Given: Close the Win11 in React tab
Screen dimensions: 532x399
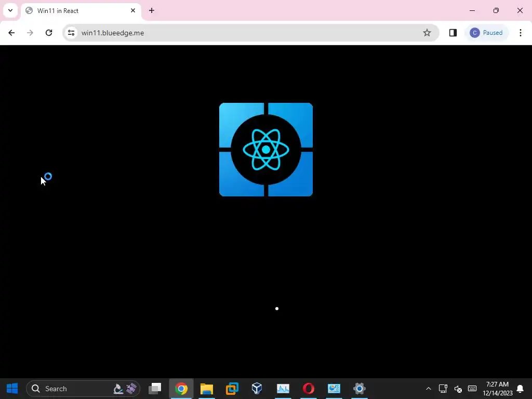Looking at the screenshot, I should coord(133,10).
